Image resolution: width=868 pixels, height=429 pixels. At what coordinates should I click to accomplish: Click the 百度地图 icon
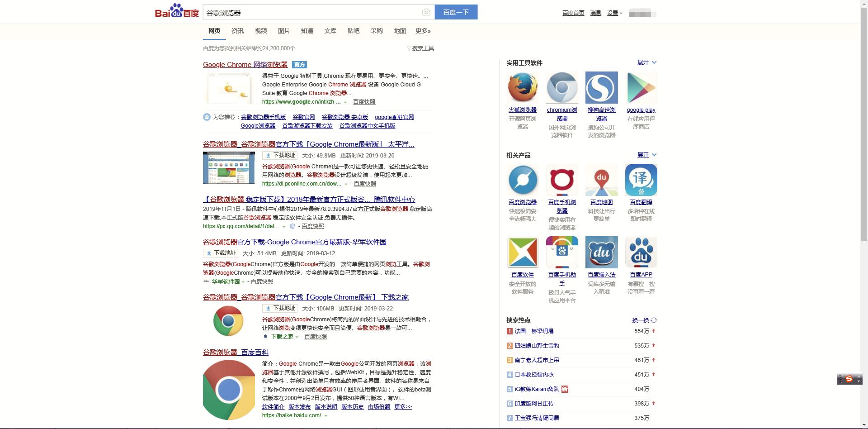point(601,180)
